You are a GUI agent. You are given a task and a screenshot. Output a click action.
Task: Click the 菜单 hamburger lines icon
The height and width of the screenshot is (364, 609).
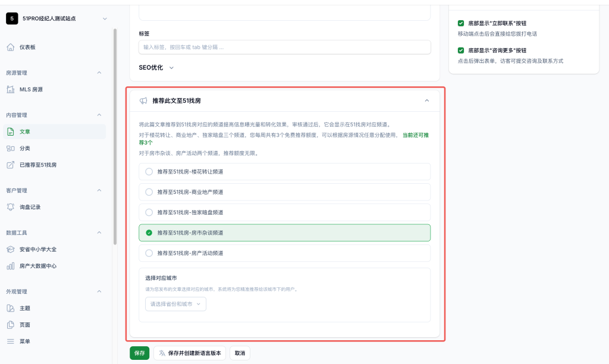pyautogui.click(x=11, y=341)
